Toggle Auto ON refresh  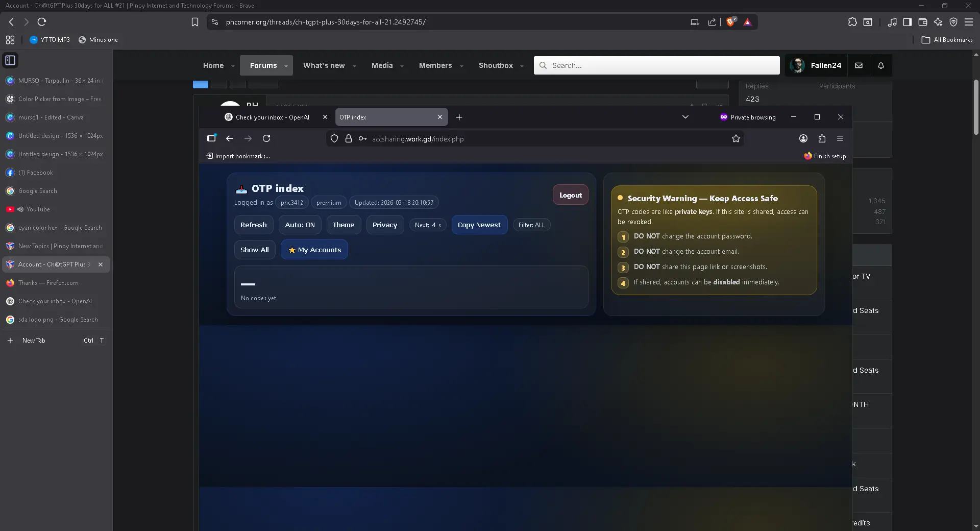click(300, 225)
